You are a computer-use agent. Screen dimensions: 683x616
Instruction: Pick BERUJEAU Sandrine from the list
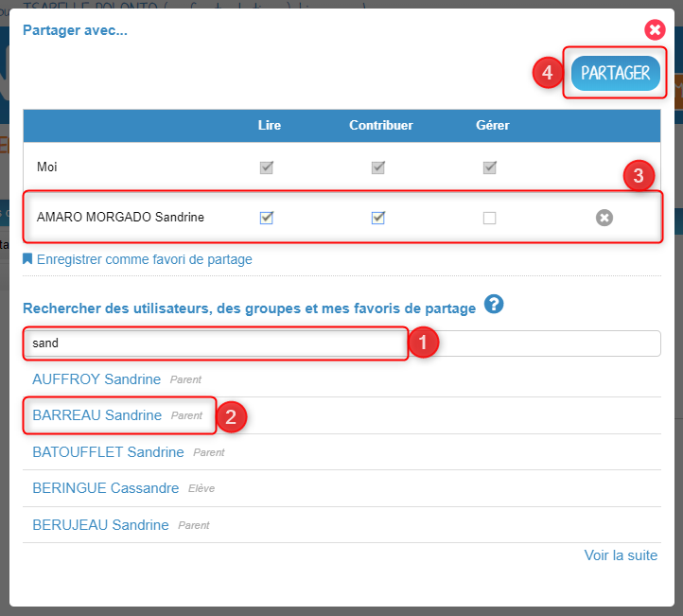pyautogui.click(x=100, y=525)
